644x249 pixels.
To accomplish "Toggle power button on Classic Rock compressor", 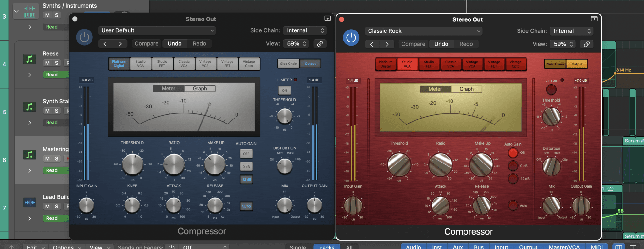I will pyautogui.click(x=351, y=38).
